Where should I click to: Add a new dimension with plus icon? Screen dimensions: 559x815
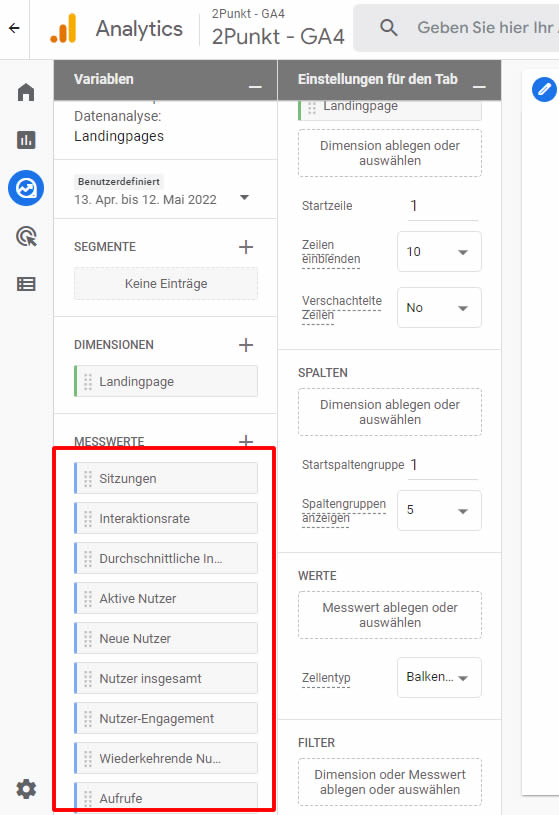[x=246, y=345]
